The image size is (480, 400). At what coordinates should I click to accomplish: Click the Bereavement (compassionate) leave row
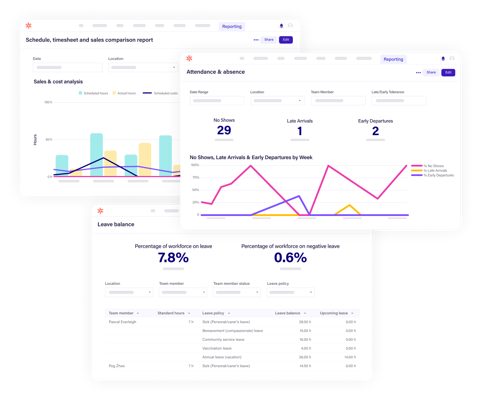pos(232,331)
